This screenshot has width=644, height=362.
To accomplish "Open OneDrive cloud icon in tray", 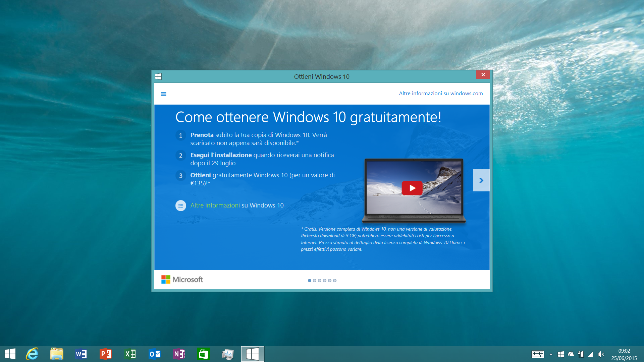I will pyautogui.click(x=571, y=354).
